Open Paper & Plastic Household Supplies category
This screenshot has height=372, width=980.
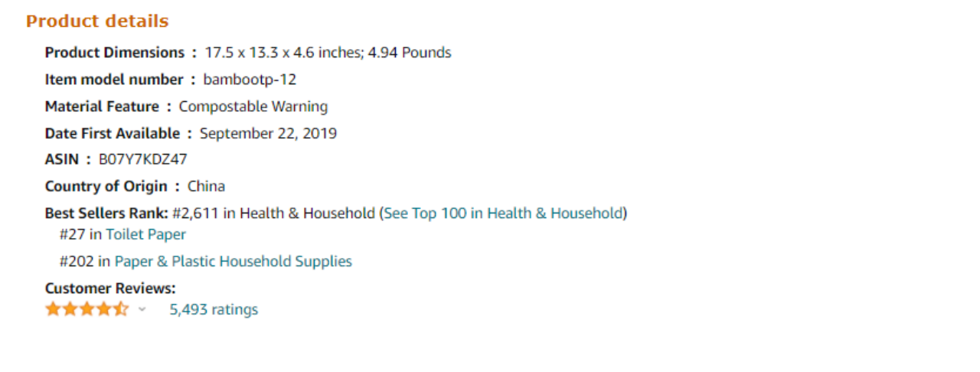coord(233,261)
